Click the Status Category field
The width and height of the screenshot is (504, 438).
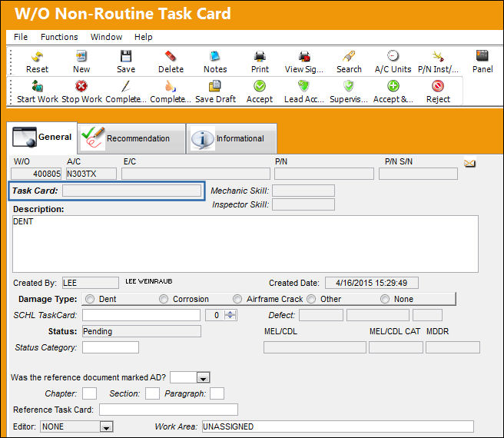click(111, 347)
